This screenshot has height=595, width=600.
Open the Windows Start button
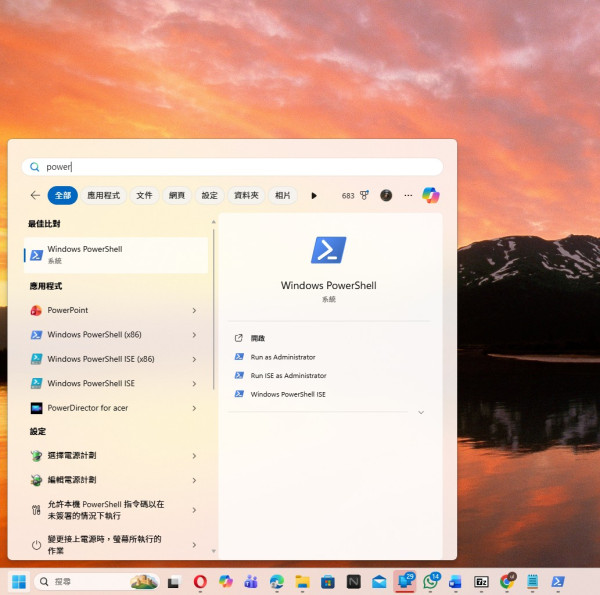pos(19,582)
